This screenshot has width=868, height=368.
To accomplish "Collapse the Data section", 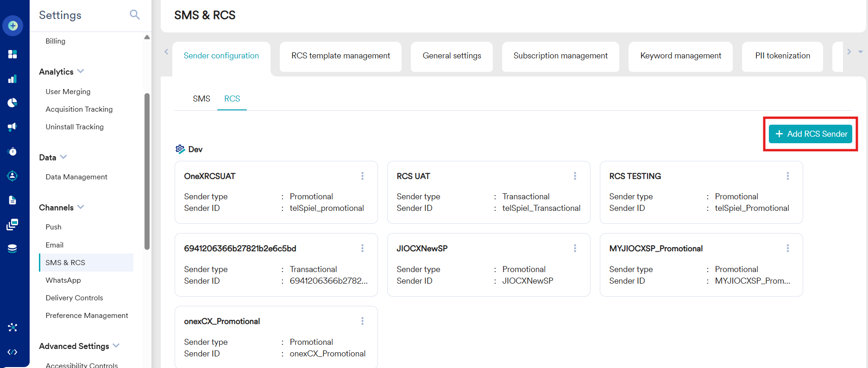I will pos(63,157).
